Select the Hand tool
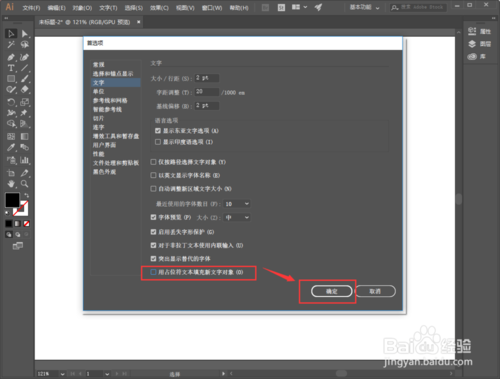 pyautogui.click(x=11, y=184)
